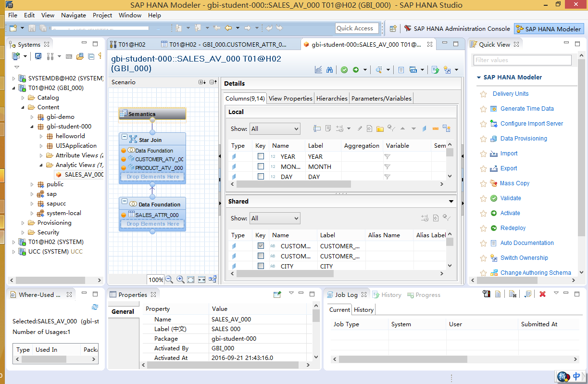
Task: Collapse the Content folder
Action: tap(23, 107)
